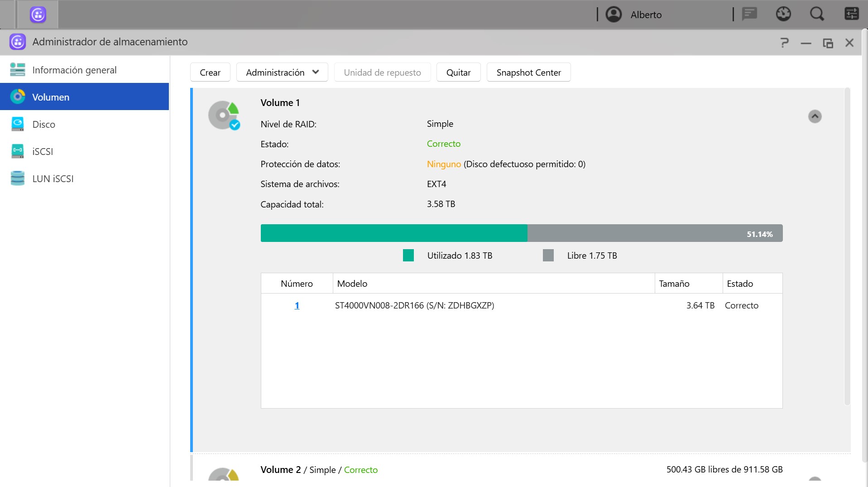The height and width of the screenshot is (487, 868).
Task: Collapse the Volume 1 details panel
Action: pyautogui.click(x=815, y=116)
